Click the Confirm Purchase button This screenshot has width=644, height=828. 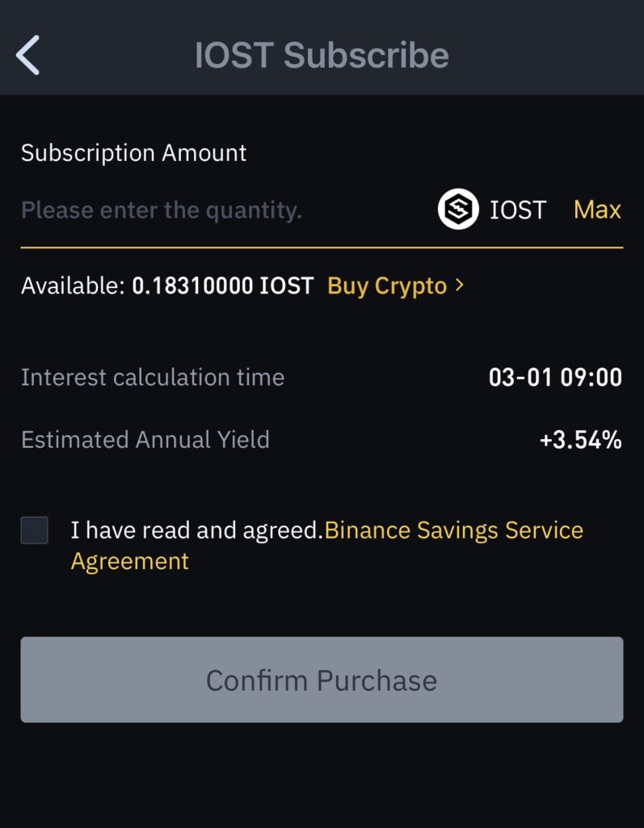[322, 679]
